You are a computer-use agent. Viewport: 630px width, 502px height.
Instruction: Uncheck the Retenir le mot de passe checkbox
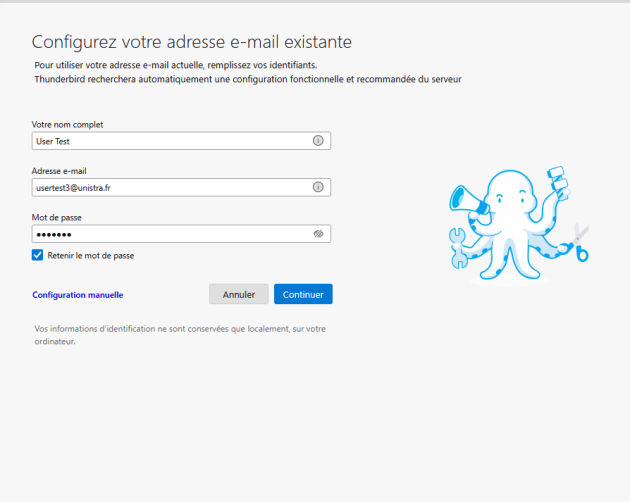coord(38,255)
